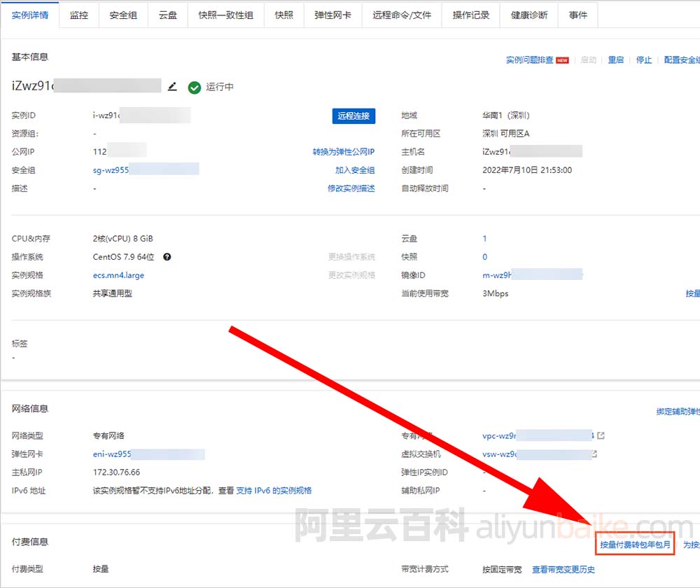Switch to the 监控 tab
The height and width of the screenshot is (588, 700).
[x=79, y=15]
